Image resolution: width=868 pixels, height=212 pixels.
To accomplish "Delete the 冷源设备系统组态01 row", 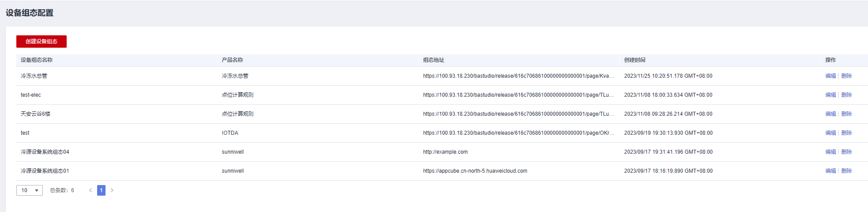I will tap(846, 171).
